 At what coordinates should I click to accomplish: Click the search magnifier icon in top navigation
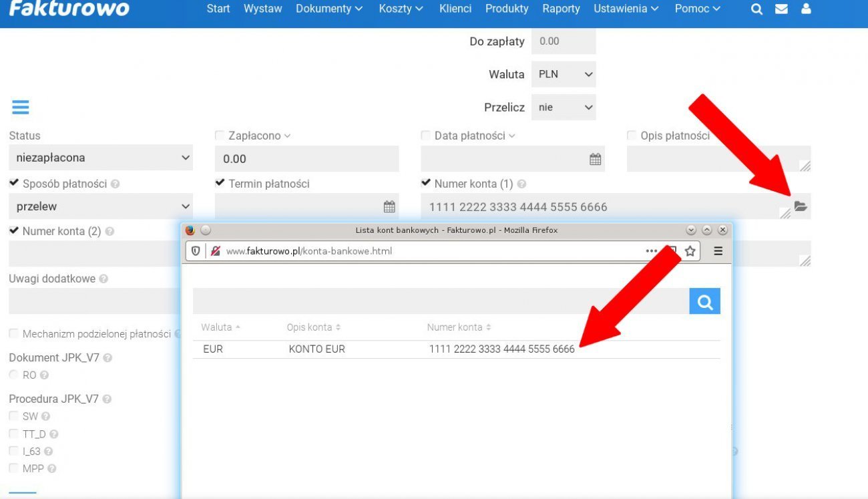click(x=756, y=9)
